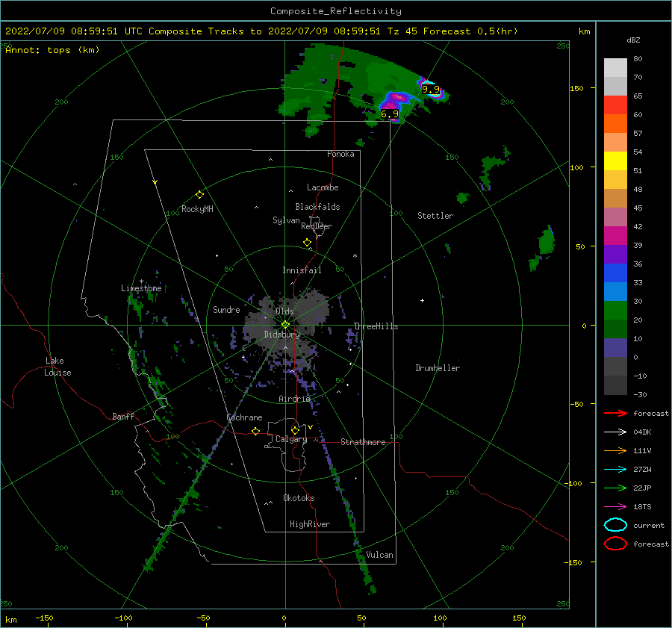Viewport: 672px width, 628px height.
Task: Click the 'Forecast 0.5(hr)' header text
Action: pos(470,31)
